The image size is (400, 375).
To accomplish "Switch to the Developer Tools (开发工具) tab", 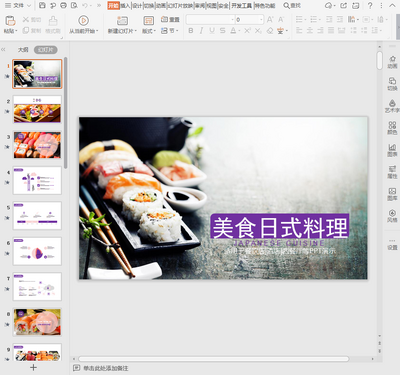I will pyautogui.click(x=241, y=5).
